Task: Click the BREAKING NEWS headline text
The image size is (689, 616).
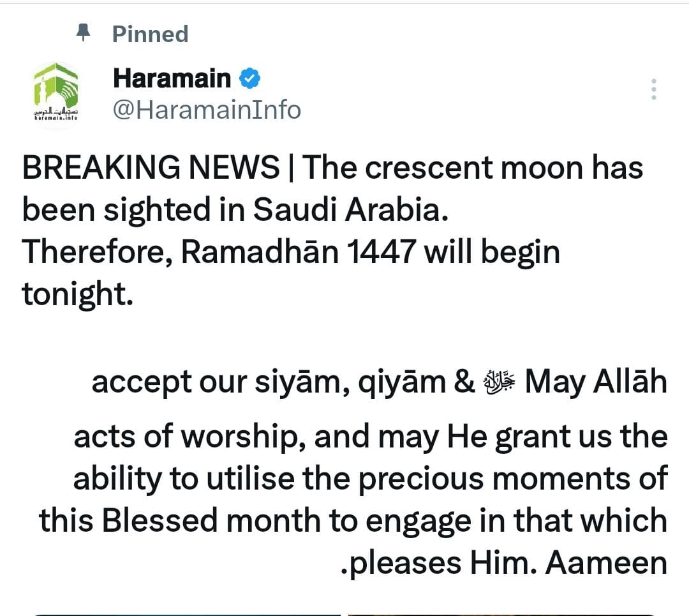Action: [151, 168]
